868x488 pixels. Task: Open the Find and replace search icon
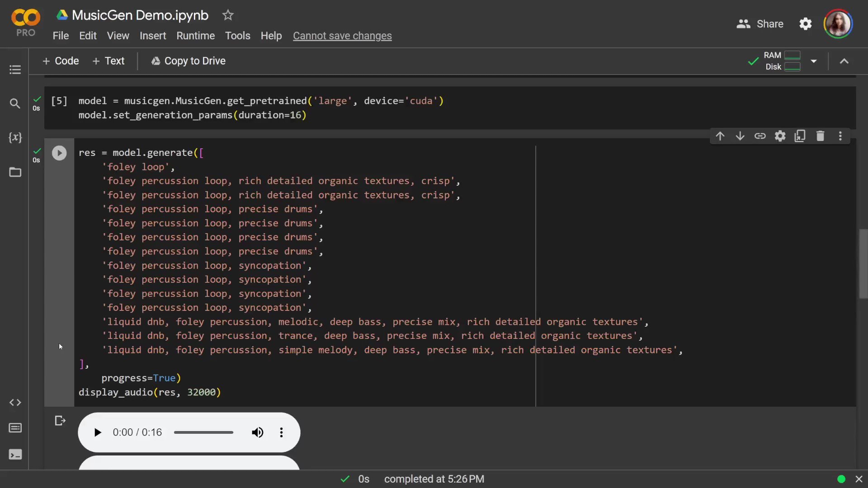click(15, 103)
